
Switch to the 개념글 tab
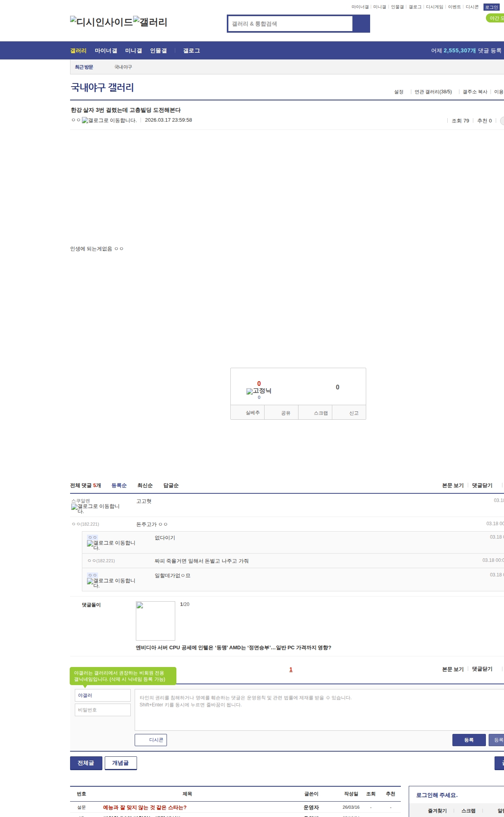(121, 763)
